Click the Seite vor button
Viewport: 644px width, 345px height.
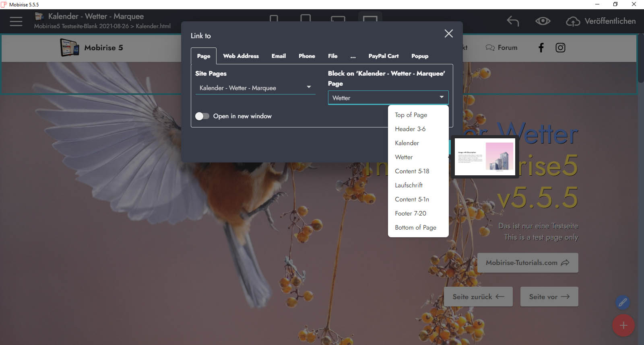coord(549,297)
